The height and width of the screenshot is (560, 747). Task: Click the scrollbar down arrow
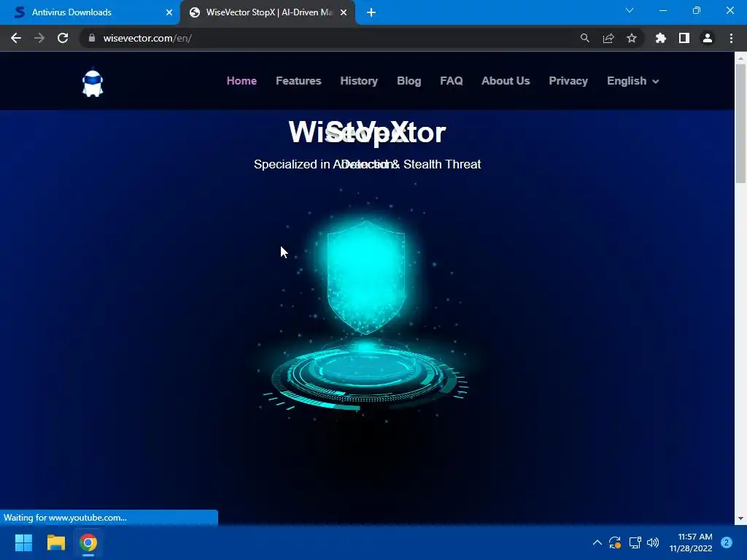[x=740, y=518]
